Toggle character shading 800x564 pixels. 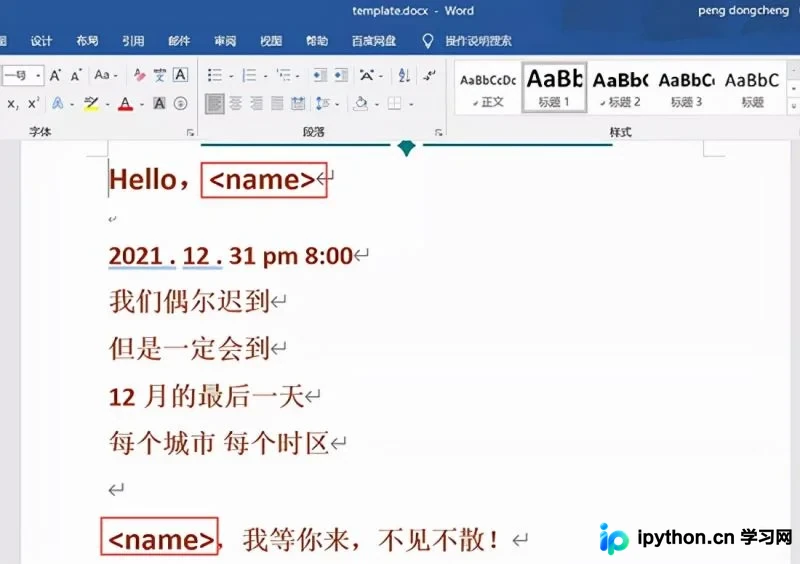coord(159,104)
